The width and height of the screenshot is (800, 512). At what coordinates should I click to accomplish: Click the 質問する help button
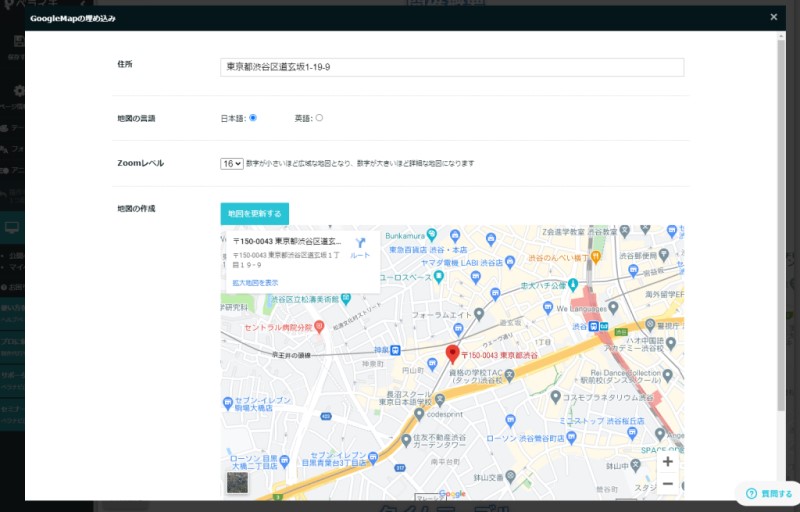(769, 494)
